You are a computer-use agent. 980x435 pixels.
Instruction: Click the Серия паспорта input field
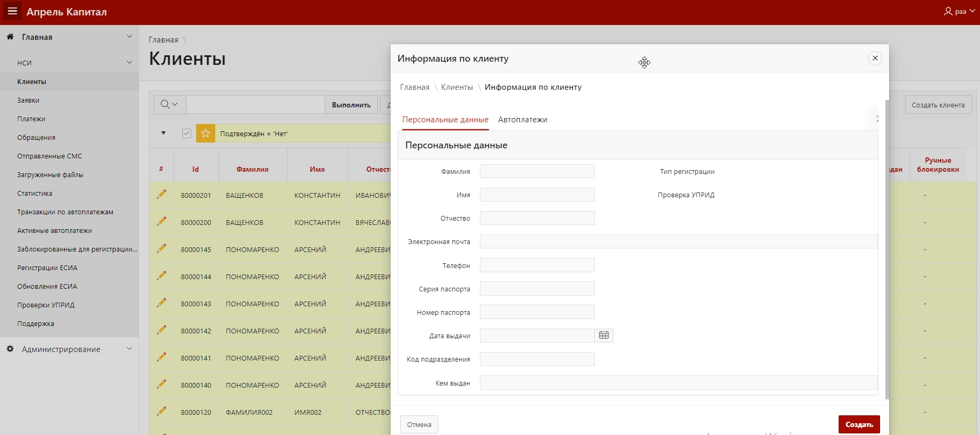(537, 289)
